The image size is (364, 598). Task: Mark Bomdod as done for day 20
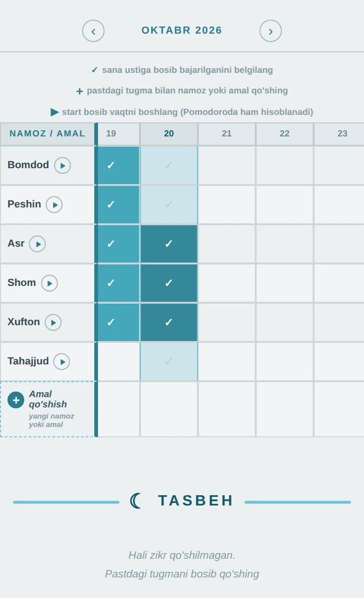pos(169,165)
